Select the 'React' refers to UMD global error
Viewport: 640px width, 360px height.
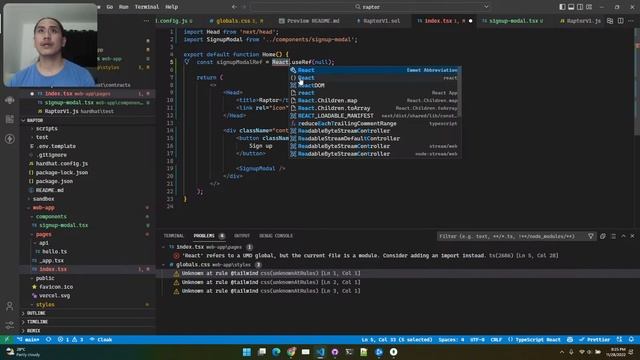click(x=365, y=256)
